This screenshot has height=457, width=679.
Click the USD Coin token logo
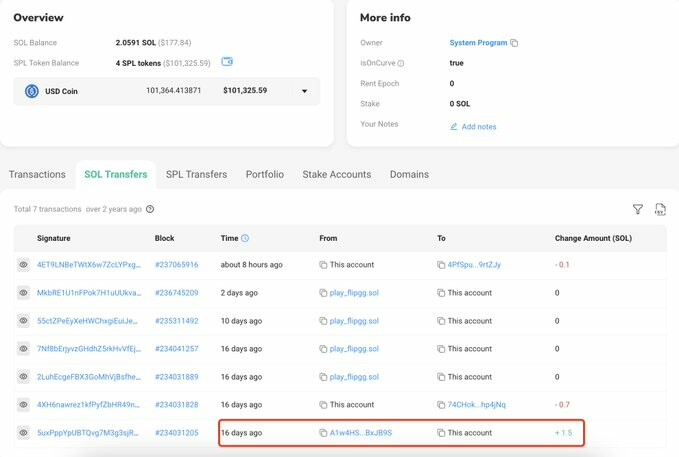click(x=32, y=91)
